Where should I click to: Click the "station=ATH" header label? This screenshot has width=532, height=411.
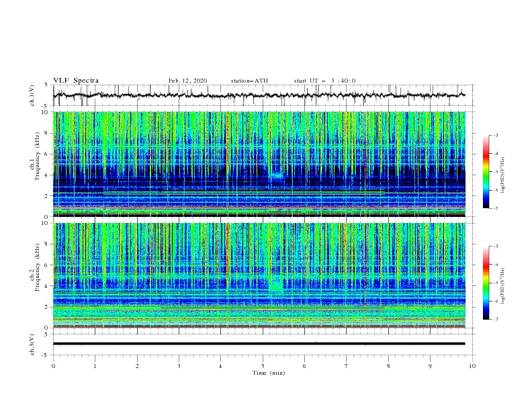249,81
